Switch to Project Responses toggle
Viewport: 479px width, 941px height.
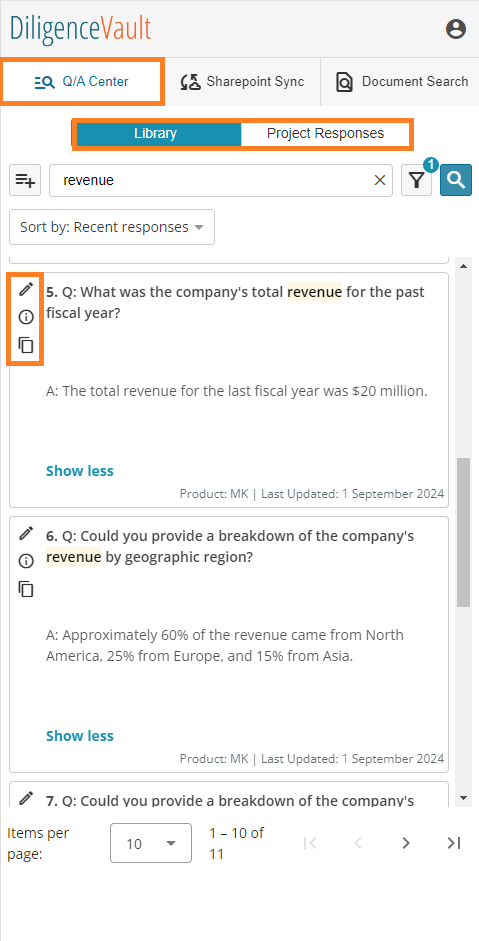[325, 133]
